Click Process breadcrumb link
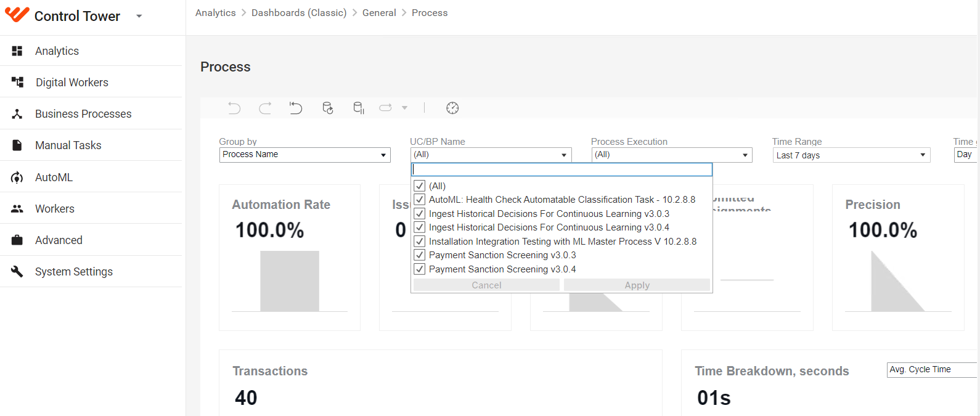 [x=430, y=13]
